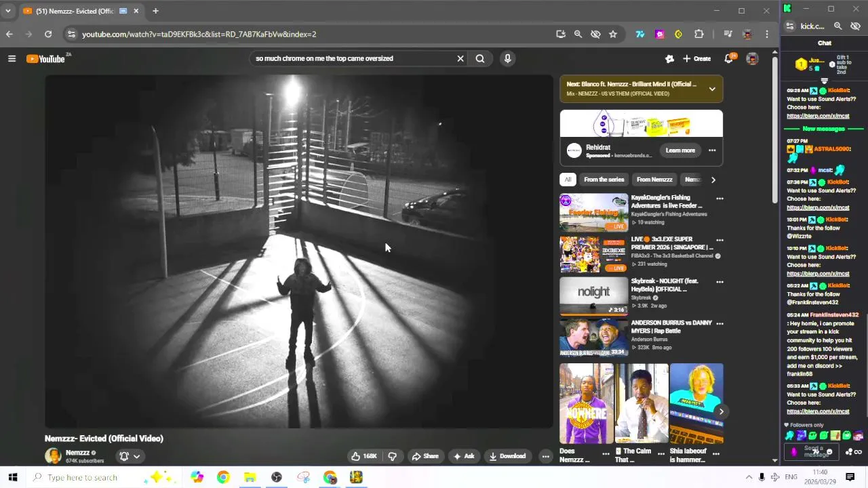Reload the Chrome page
The image size is (868, 488).
(48, 34)
